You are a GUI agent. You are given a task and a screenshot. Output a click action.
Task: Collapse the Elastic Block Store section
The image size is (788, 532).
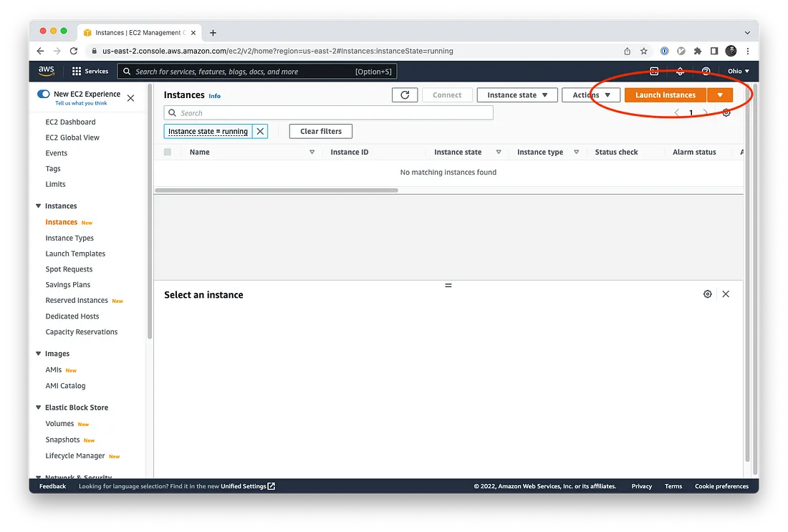click(38, 407)
